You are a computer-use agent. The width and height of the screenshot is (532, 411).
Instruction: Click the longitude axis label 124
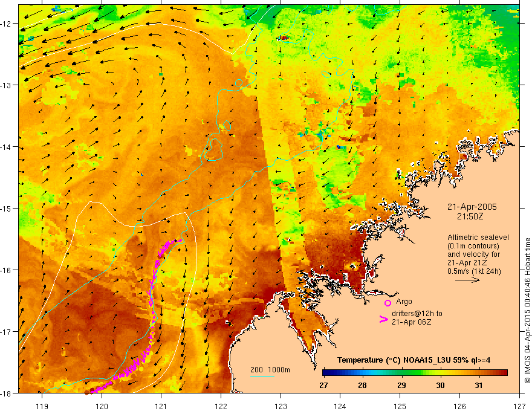tap(340, 406)
